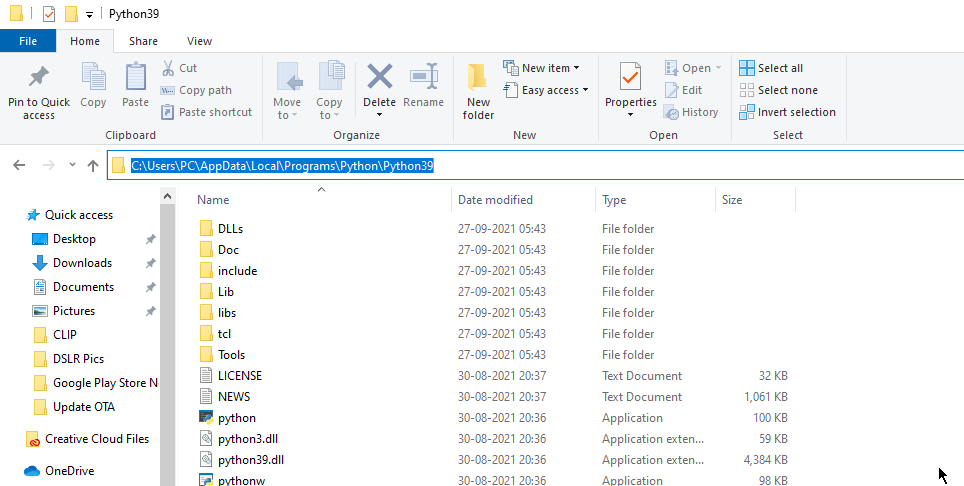Go forward with the right arrow
Image resolution: width=964 pixels, height=486 pixels.
(49, 165)
